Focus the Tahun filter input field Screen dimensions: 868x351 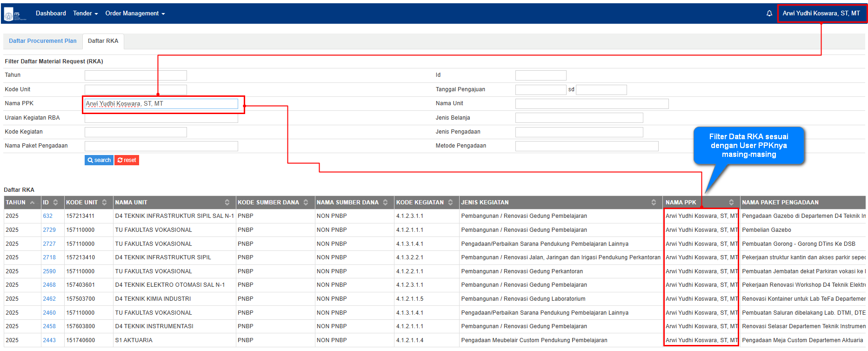coord(135,75)
